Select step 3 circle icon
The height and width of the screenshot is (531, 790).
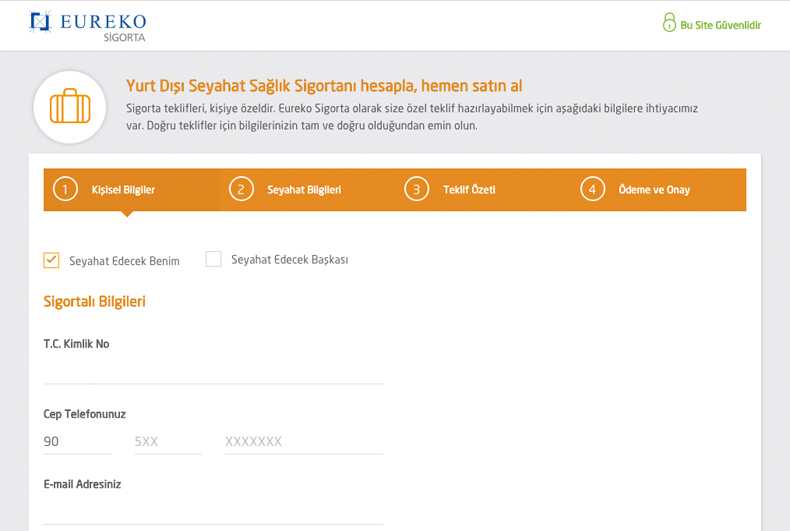click(x=417, y=189)
